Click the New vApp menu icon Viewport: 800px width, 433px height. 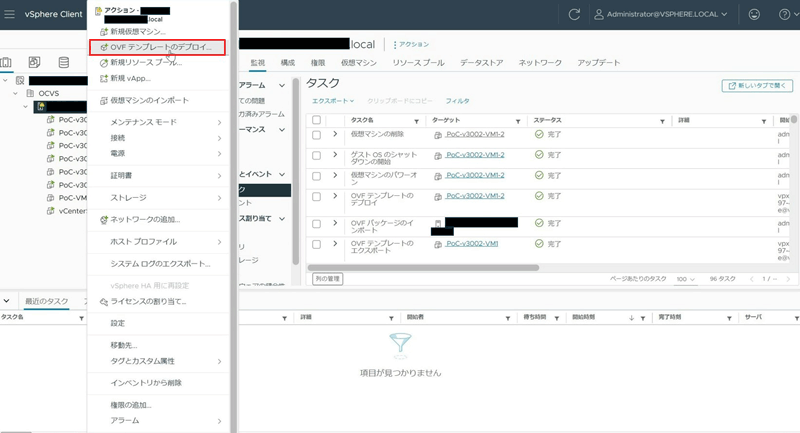pos(104,78)
